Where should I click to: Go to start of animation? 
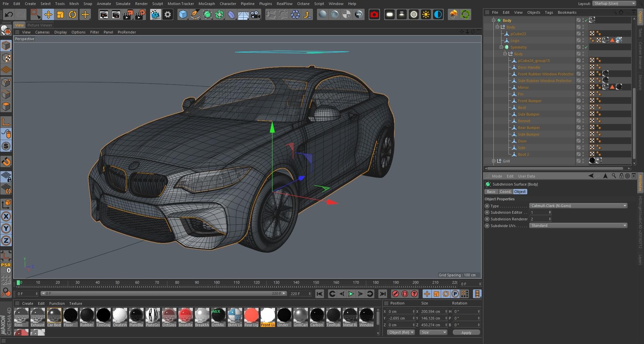(x=320, y=294)
